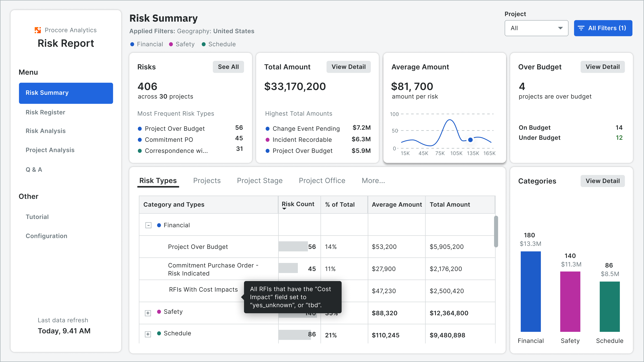Click the $9,480,898 Schedule total amount
This screenshot has width=644, height=362.
pyautogui.click(x=447, y=335)
